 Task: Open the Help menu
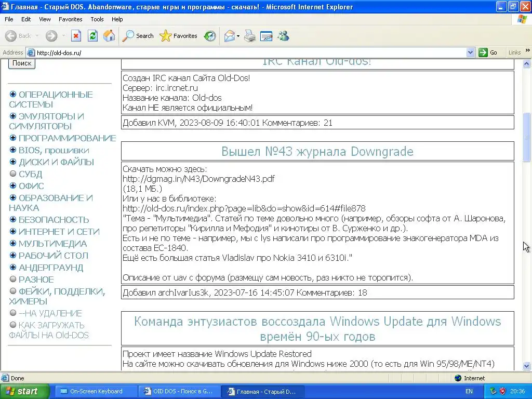point(117,19)
